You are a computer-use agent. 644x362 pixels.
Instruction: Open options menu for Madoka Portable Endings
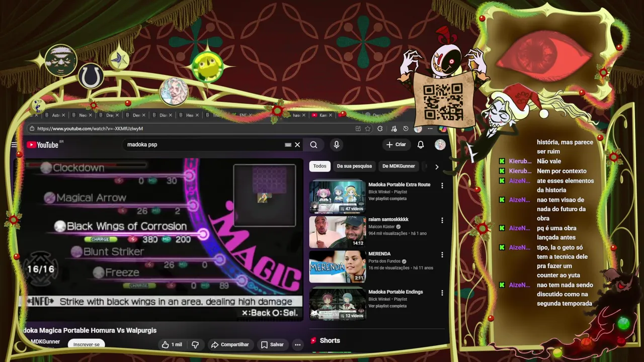coord(442,293)
